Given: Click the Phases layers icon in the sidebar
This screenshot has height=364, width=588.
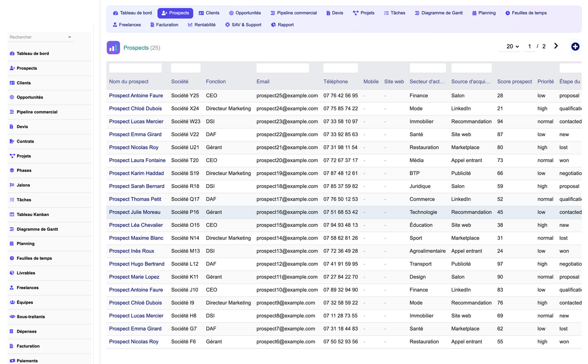Looking at the screenshot, I should click(12, 170).
